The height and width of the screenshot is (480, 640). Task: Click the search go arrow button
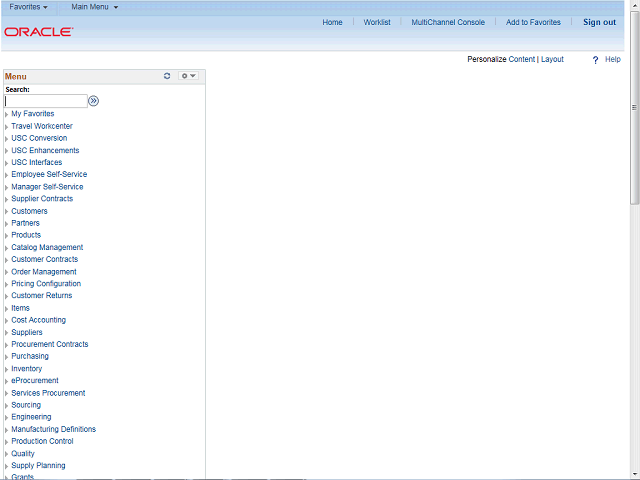(x=93, y=101)
